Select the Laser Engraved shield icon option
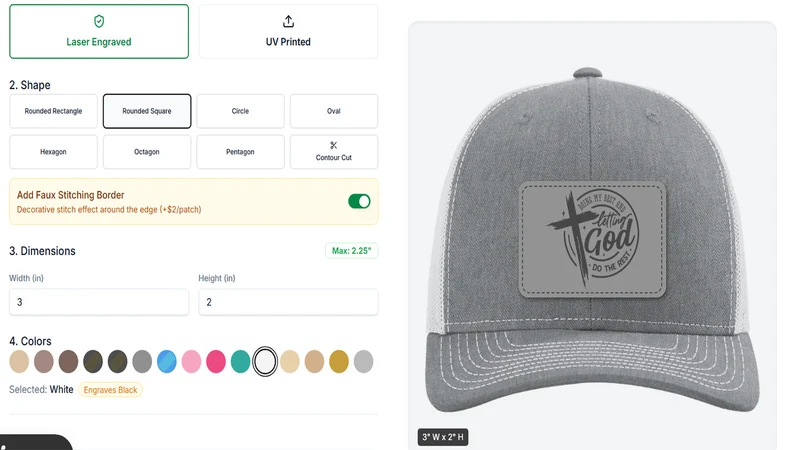This screenshot has width=800, height=450. point(99,32)
